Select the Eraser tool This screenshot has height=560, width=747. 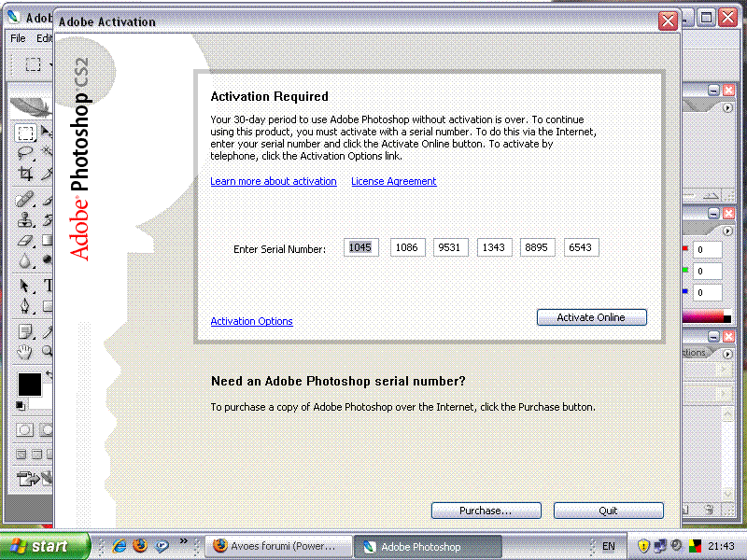25,240
